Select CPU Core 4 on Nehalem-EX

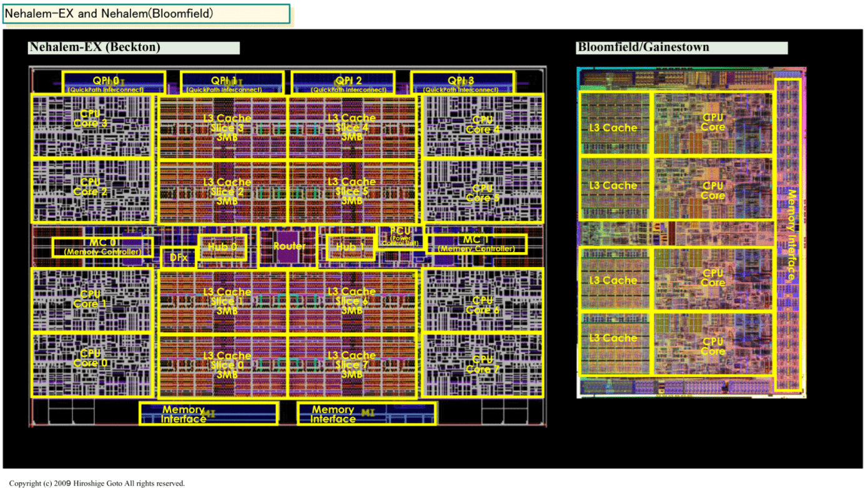[482, 125]
